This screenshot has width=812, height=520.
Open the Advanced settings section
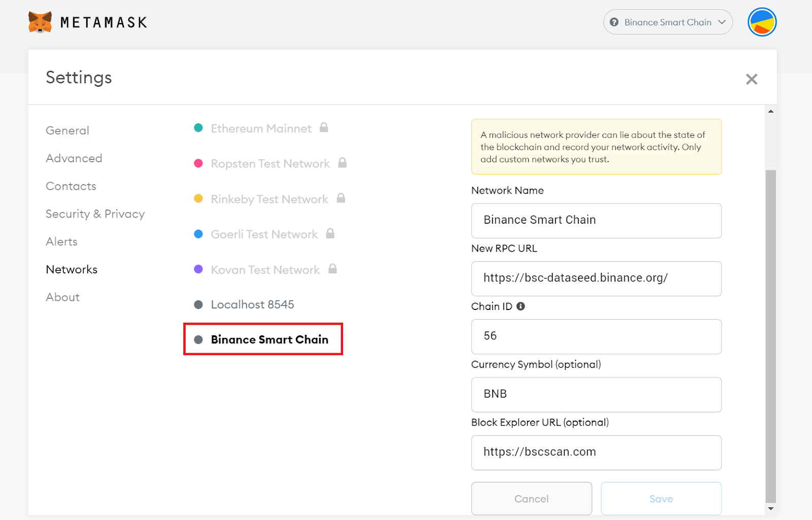[74, 158]
